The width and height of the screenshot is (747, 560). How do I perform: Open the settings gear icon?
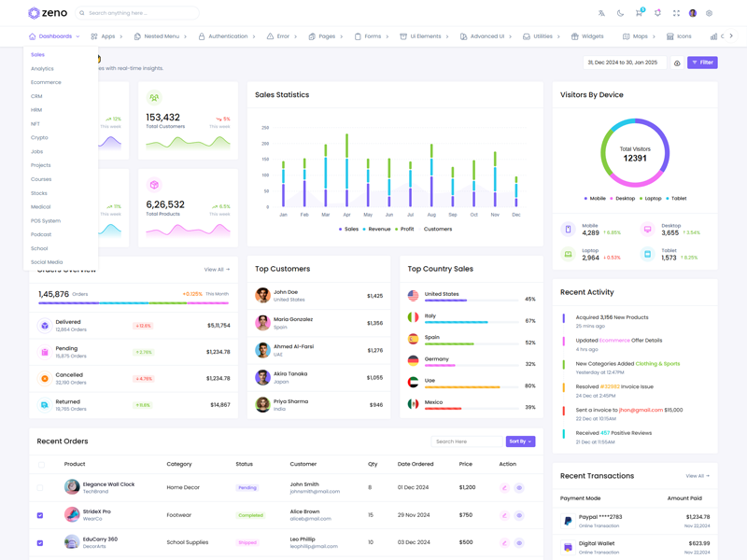(709, 13)
